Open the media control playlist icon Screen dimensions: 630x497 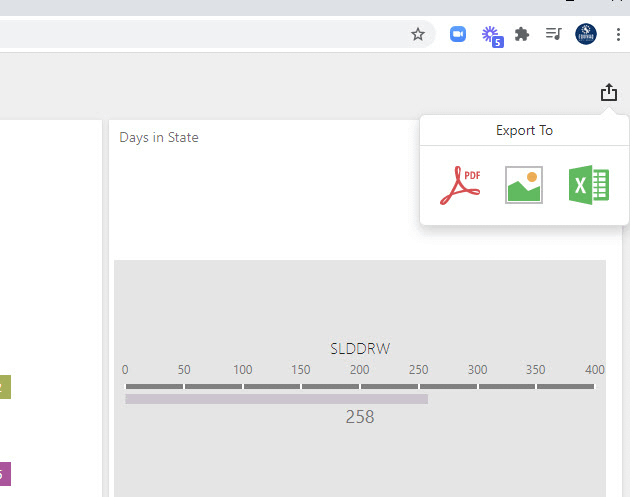click(x=553, y=34)
